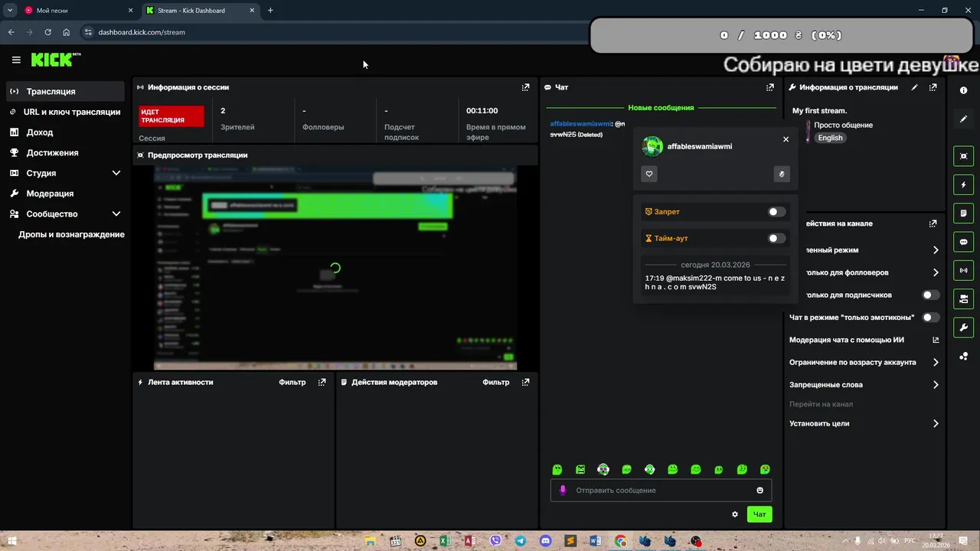This screenshot has height=551, width=980.
Task: Edit the Информация о трансляции with pencil icon
Action: tap(914, 87)
